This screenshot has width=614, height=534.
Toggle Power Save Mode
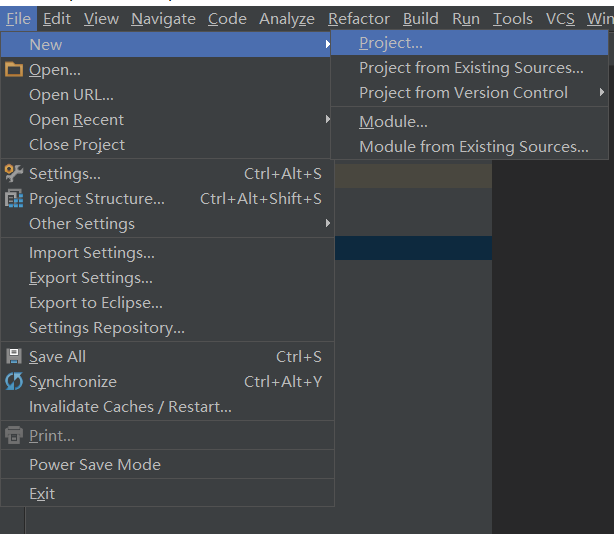[168, 465]
